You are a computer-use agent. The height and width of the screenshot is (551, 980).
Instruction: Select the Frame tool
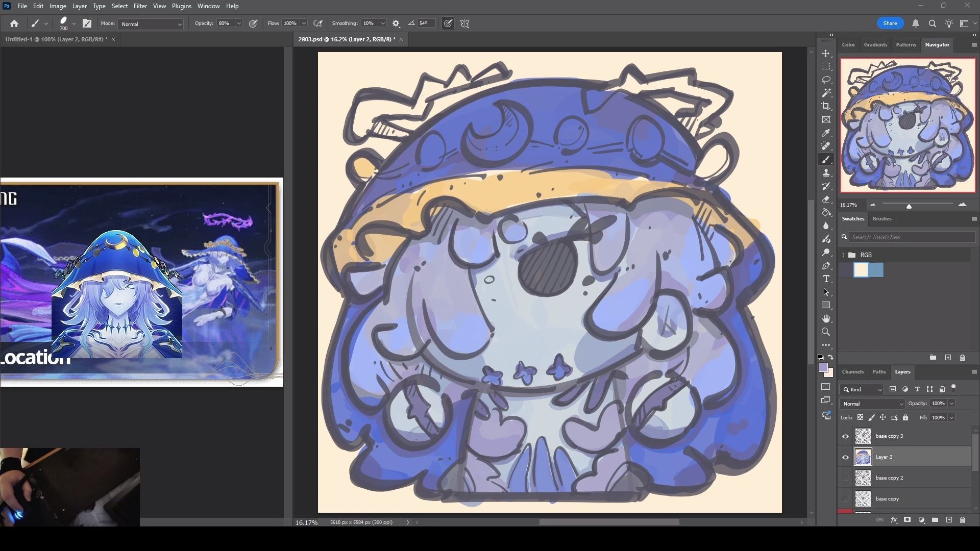tap(826, 119)
